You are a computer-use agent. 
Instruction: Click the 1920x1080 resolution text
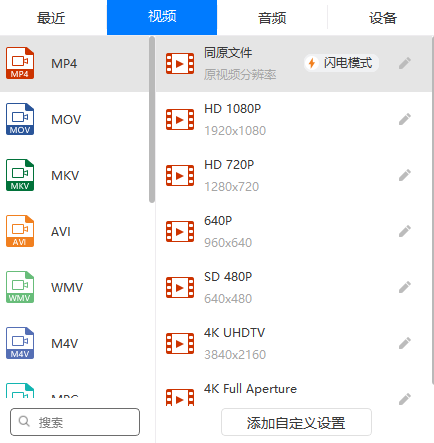pos(235,131)
